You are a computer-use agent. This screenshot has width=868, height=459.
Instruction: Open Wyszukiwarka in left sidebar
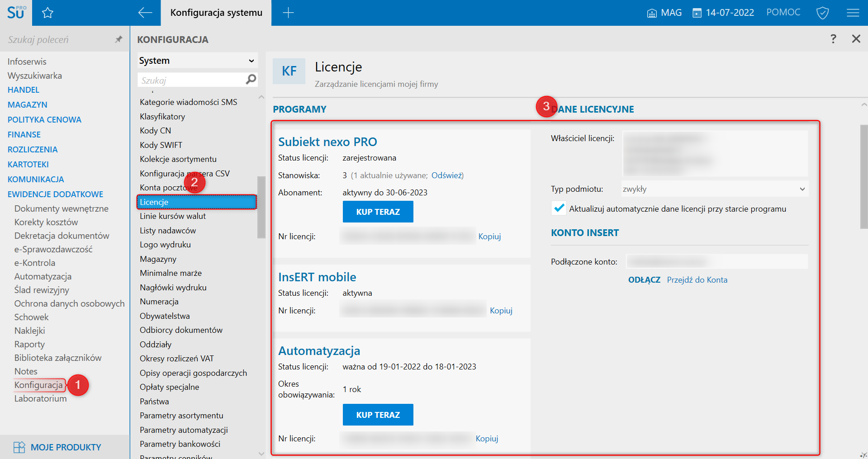(x=34, y=76)
